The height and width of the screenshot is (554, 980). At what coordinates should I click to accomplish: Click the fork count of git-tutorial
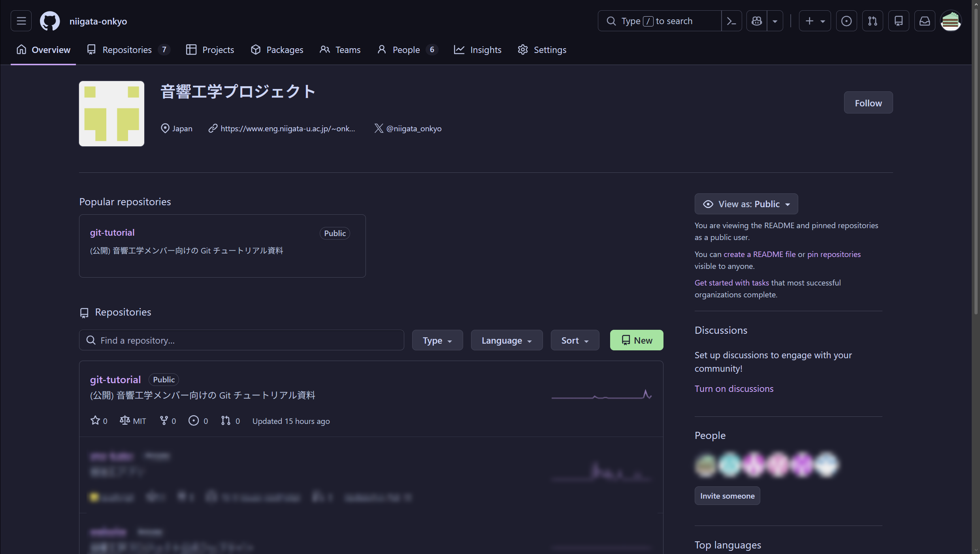[168, 421]
